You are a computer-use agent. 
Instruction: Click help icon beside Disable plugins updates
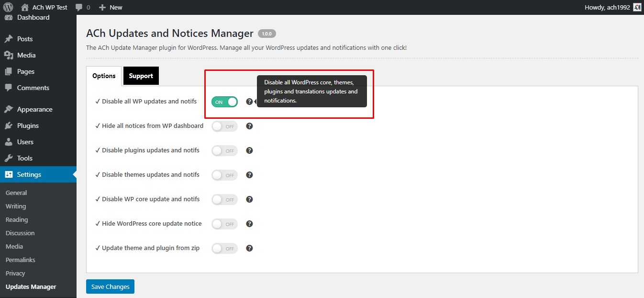click(x=249, y=150)
